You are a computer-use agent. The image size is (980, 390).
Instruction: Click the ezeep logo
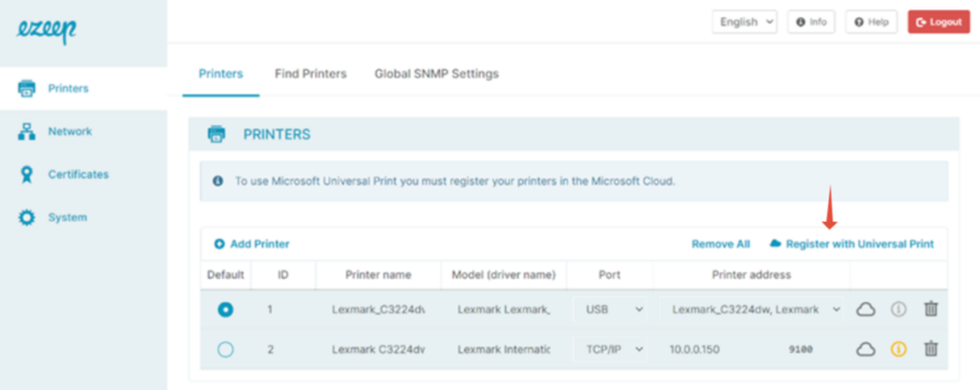point(46,31)
